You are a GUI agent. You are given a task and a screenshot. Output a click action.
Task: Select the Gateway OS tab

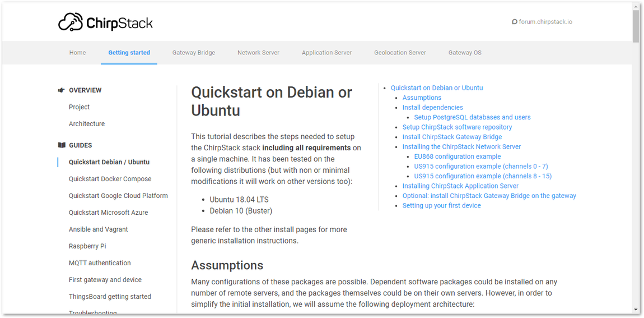[465, 53]
